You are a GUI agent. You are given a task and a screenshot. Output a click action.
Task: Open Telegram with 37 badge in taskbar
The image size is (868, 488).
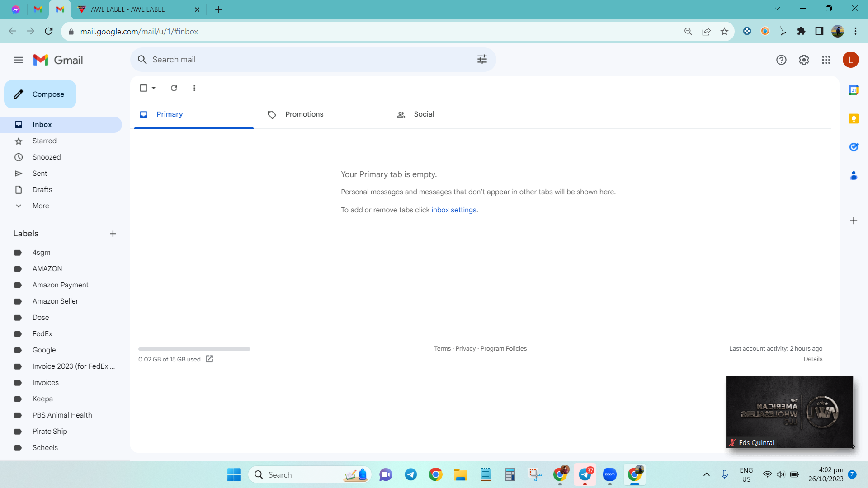[x=585, y=474]
